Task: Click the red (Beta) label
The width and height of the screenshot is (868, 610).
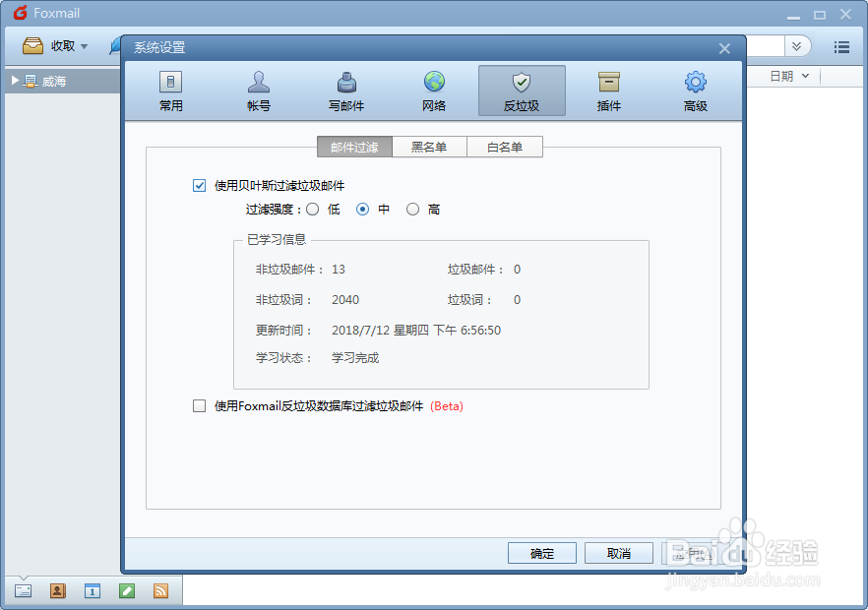Action: pyautogui.click(x=447, y=406)
